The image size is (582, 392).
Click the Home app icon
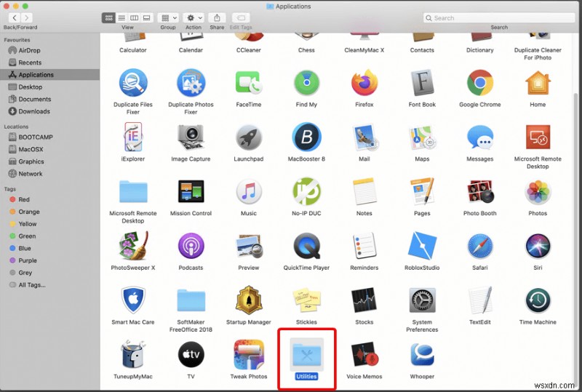tap(538, 83)
